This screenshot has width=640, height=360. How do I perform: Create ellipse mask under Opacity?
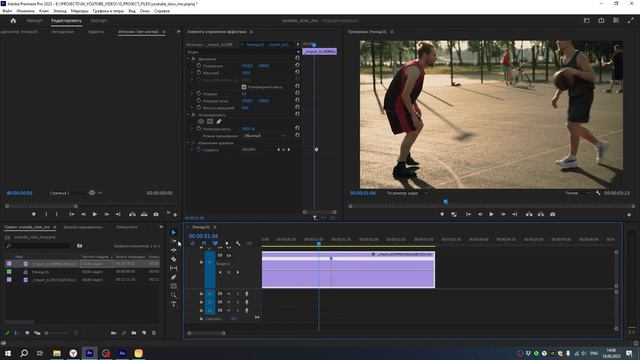201,121
